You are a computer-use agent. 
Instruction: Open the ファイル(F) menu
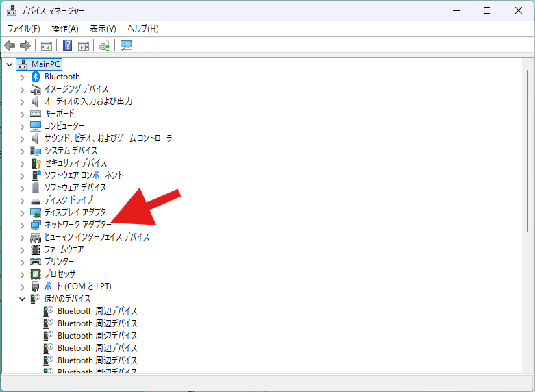point(24,28)
